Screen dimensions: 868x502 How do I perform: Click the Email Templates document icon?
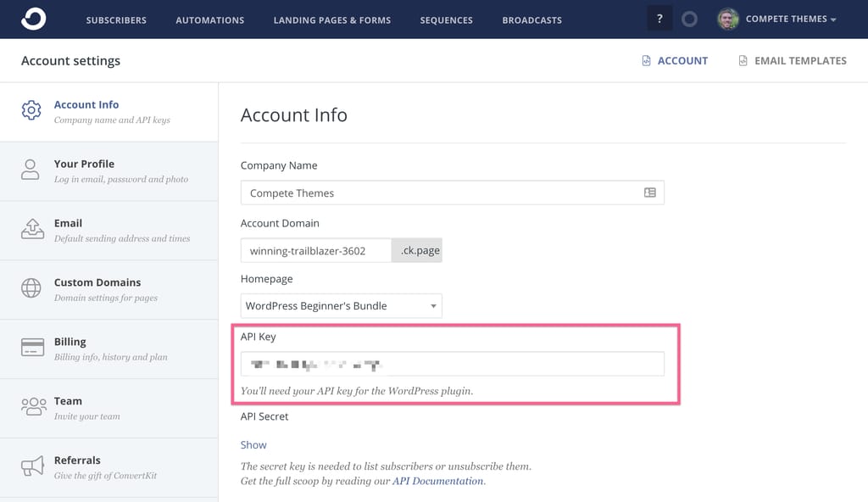(x=743, y=60)
